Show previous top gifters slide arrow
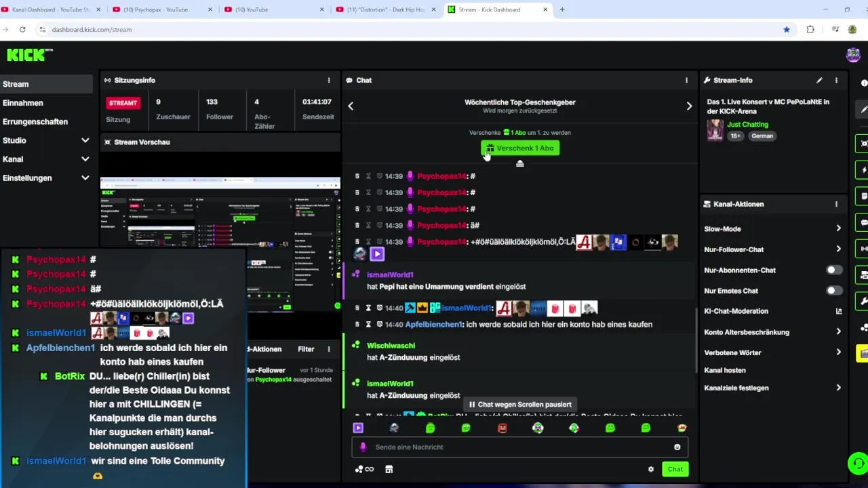Image resolution: width=868 pixels, height=488 pixels. [351, 106]
